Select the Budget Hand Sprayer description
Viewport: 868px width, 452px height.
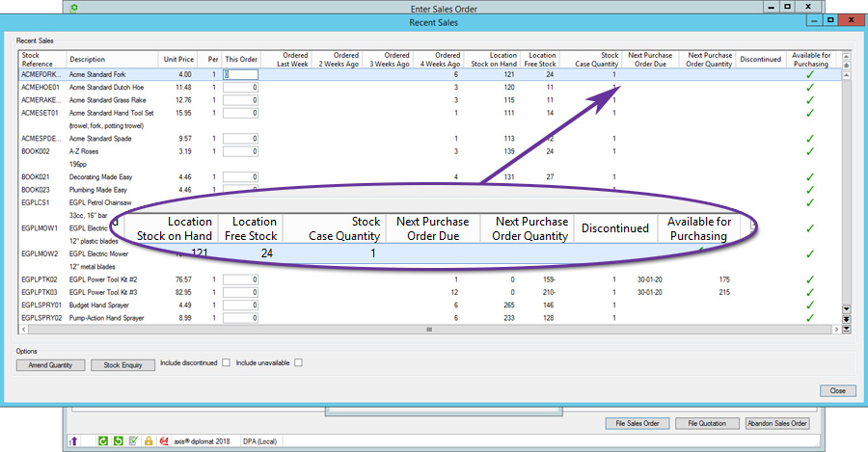tap(99, 306)
